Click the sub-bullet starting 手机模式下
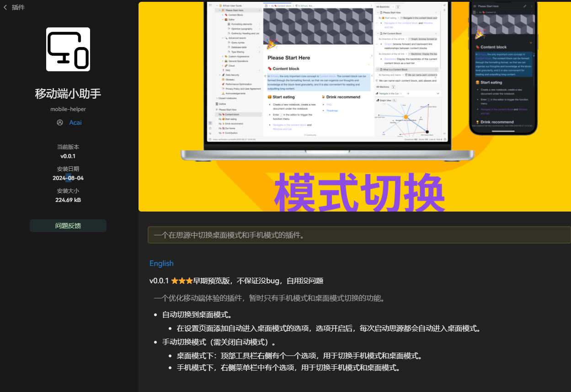Image resolution: width=571 pixels, height=392 pixels. [289, 367]
